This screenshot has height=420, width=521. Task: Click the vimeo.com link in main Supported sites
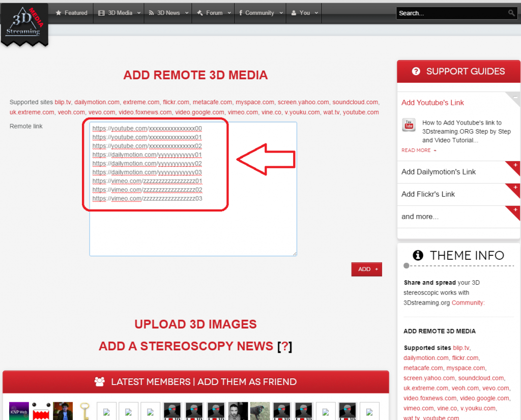[243, 112]
